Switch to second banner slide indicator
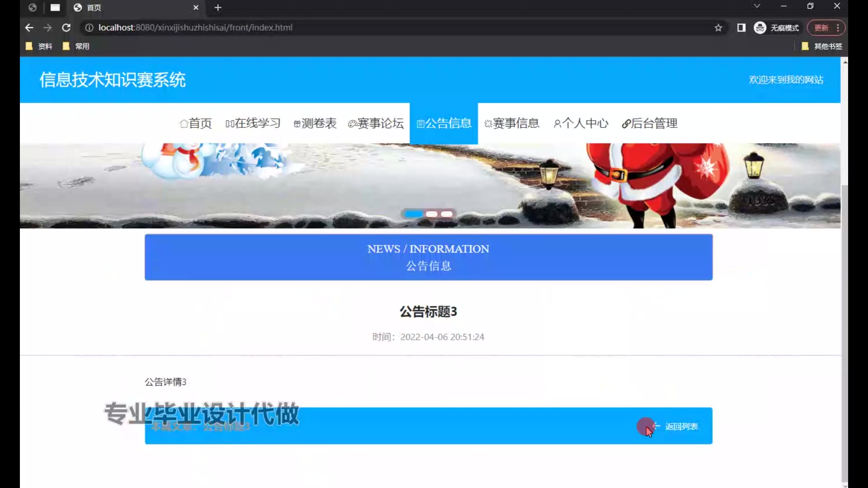The image size is (868, 488). [432, 214]
